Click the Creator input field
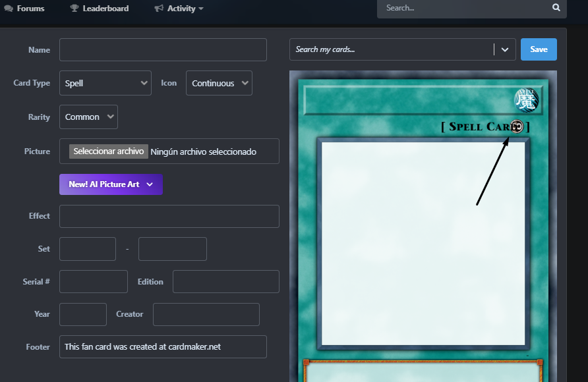Viewport: 588px width, 382px height. pyautogui.click(x=206, y=315)
